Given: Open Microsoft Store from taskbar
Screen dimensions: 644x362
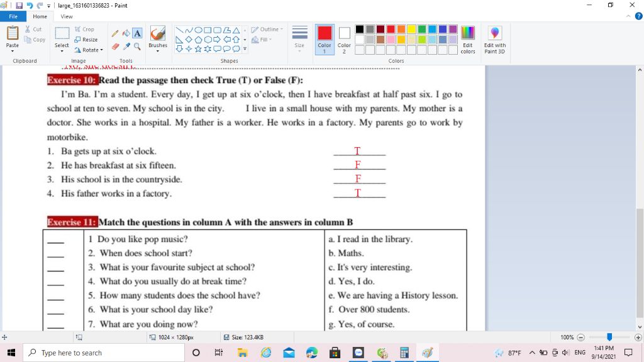Looking at the screenshot, I should point(335,353).
